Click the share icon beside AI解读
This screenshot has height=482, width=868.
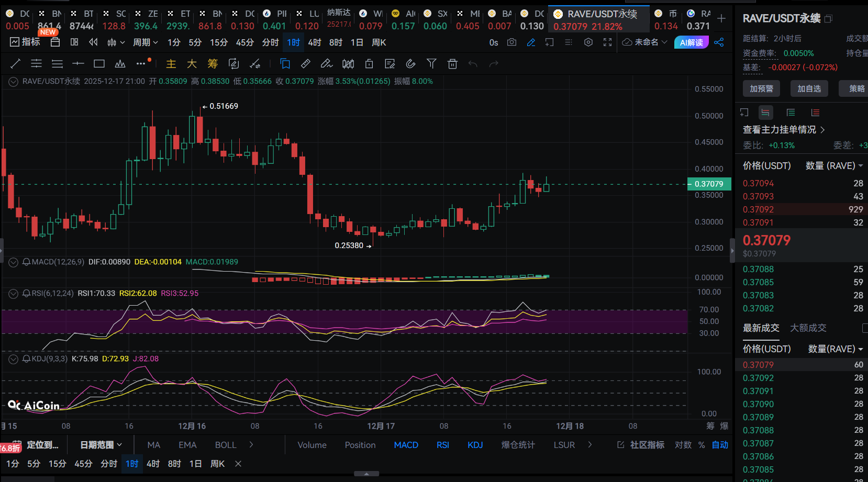[x=719, y=42]
